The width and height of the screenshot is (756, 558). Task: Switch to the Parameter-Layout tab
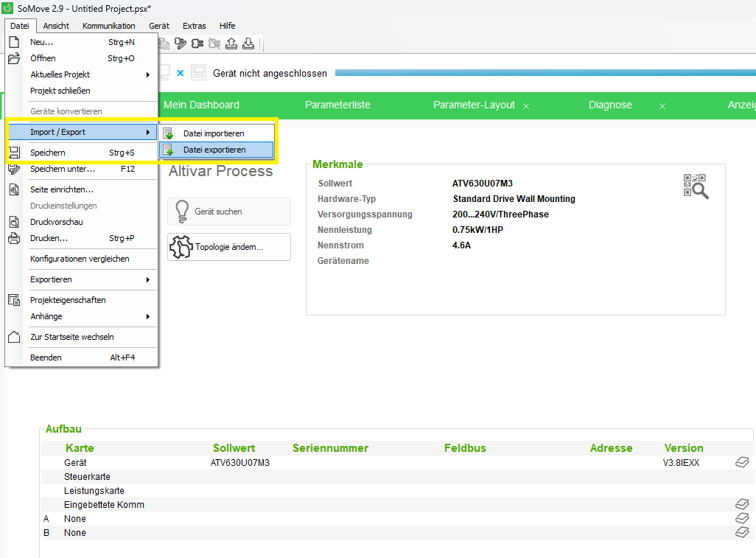click(x=474, y=105)
